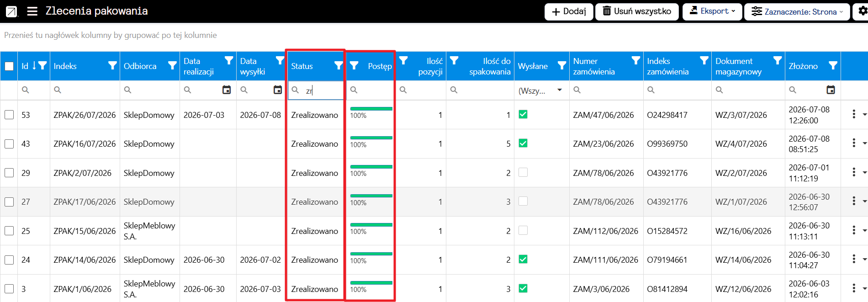Screen dimensions: 868x302
Task: Open filter for Indeks column
Action: point(112,65)
